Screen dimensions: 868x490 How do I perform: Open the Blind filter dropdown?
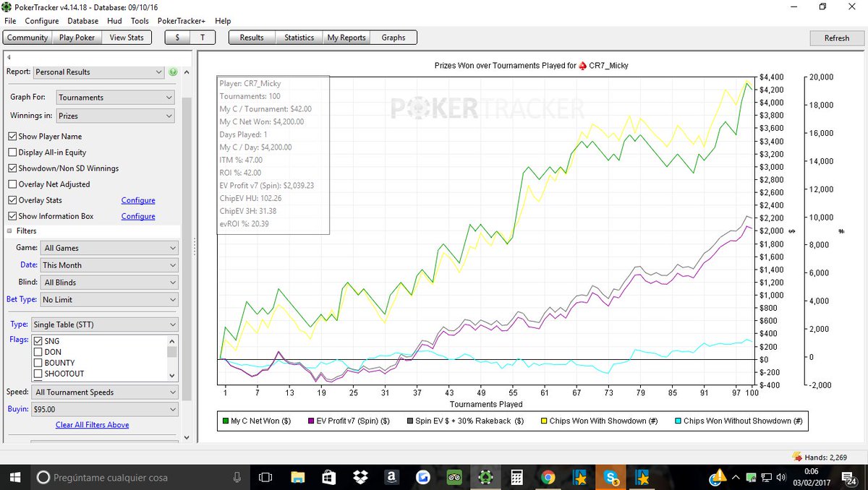coord(109,283)
